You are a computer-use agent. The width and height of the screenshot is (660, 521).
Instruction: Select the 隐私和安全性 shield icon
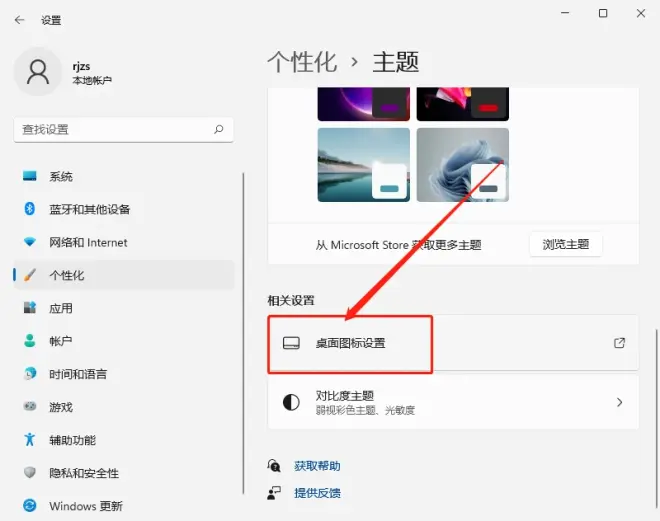pyautogui.click(x=29, y=473)
